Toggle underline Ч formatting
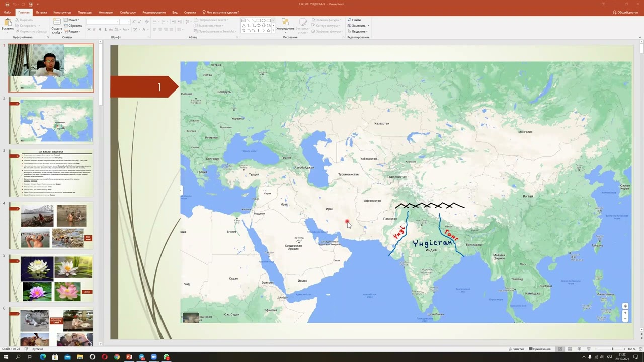This screenshot has width=644, height=362. coord(100,29)
